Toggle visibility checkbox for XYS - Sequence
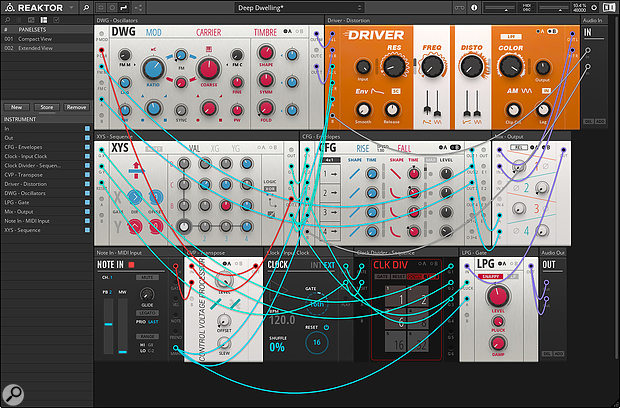The width and height of the screenshot is (620, 408). tap(87, 230)
